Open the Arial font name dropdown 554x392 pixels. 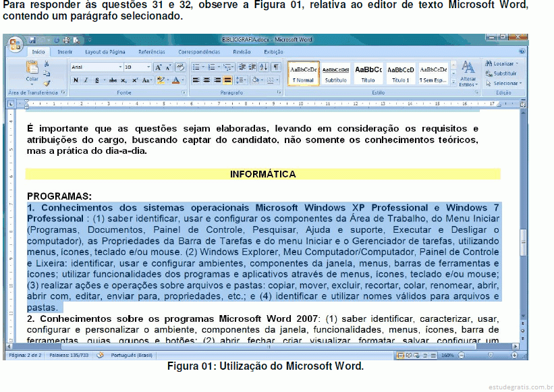click(120, 67)
